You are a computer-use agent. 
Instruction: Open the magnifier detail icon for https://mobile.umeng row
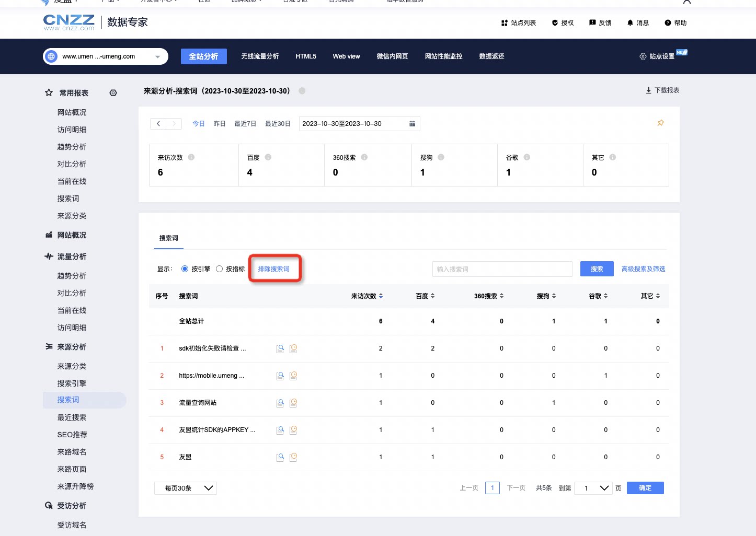click(280, 376)
